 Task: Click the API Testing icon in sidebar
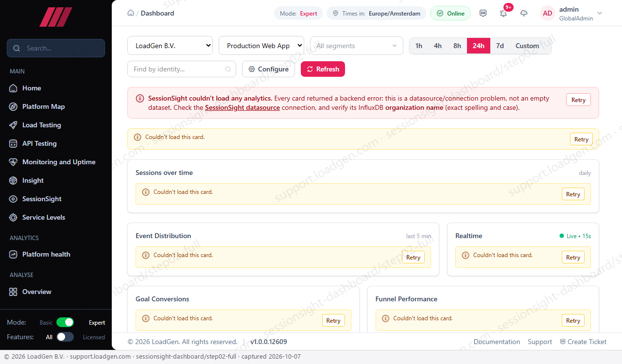[13, 143]
